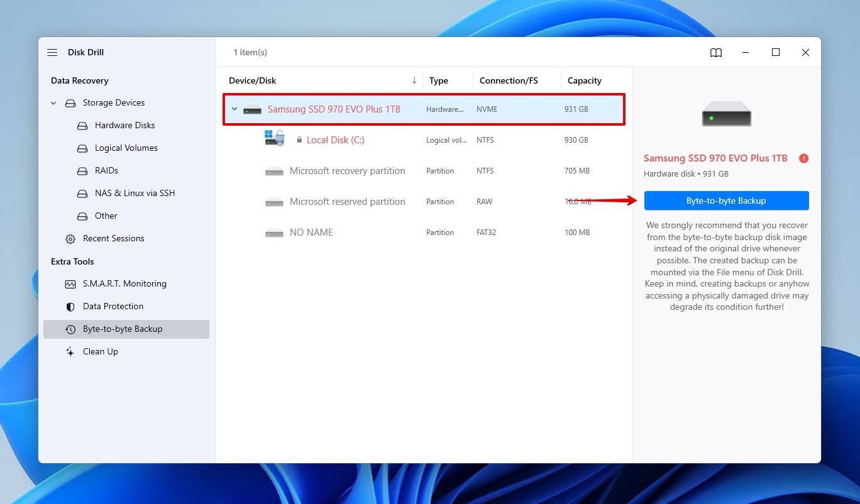
Task: Sort by Type column header
Action: (x=439, y=80)
